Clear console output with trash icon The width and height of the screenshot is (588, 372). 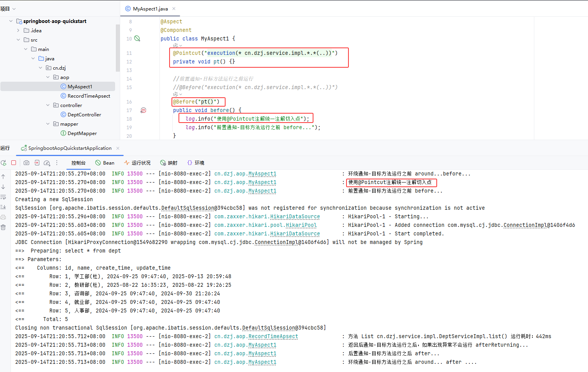click(x=3, y=227)
